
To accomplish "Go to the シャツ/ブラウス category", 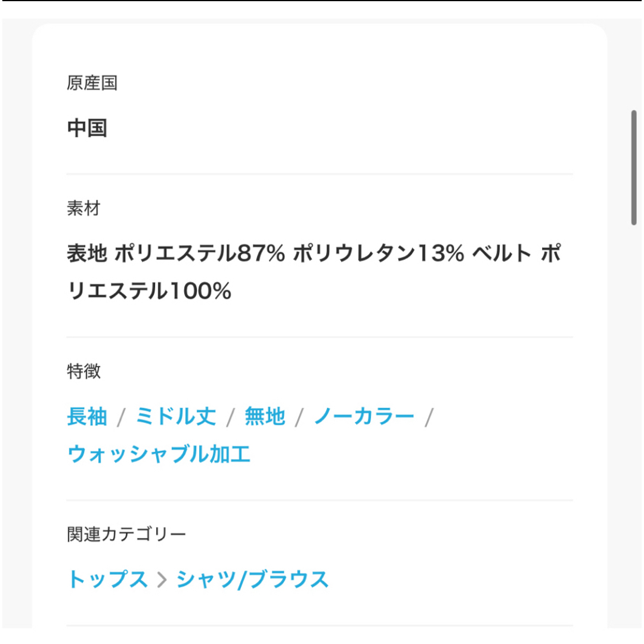I will click(252, 579).
